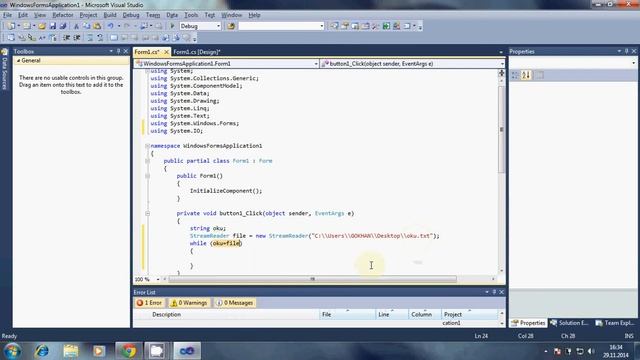Sort Error List by Project column
This screenshot has width=640, height=360.
[x=469, y=314]
